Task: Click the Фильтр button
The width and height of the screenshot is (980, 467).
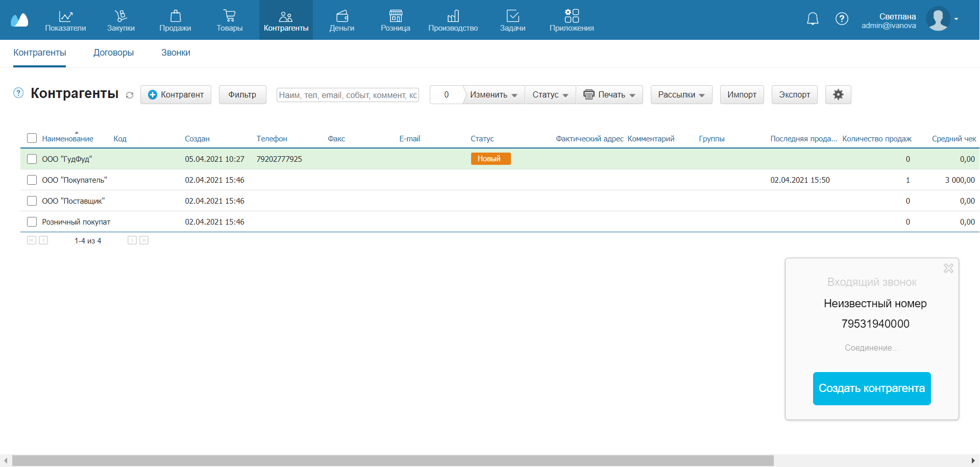Action: (242, 95)
